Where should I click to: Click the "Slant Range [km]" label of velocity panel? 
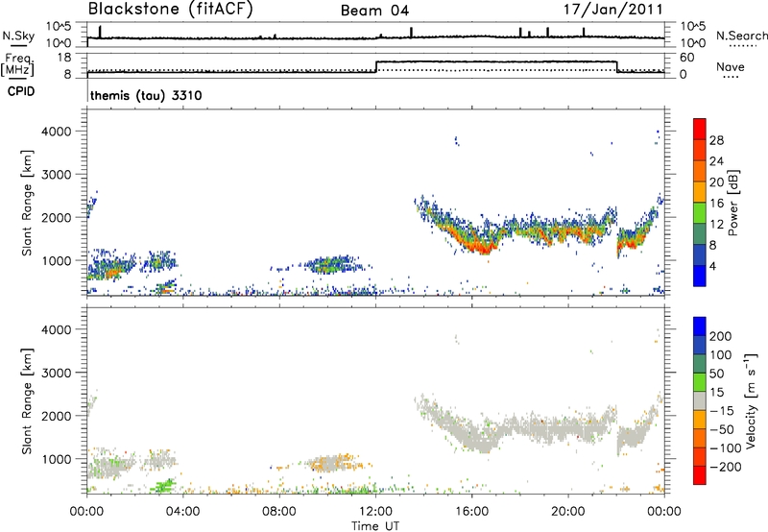(27, 401)
